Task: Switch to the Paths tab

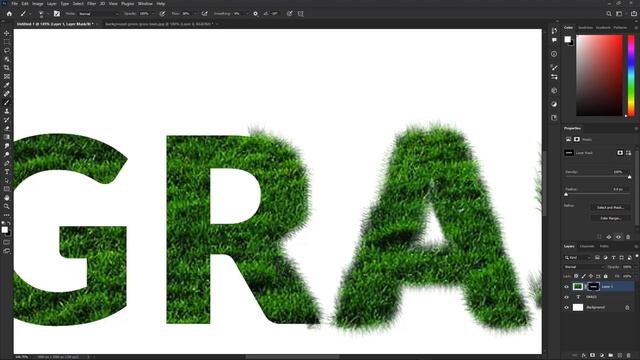Action: coord(604,247)
